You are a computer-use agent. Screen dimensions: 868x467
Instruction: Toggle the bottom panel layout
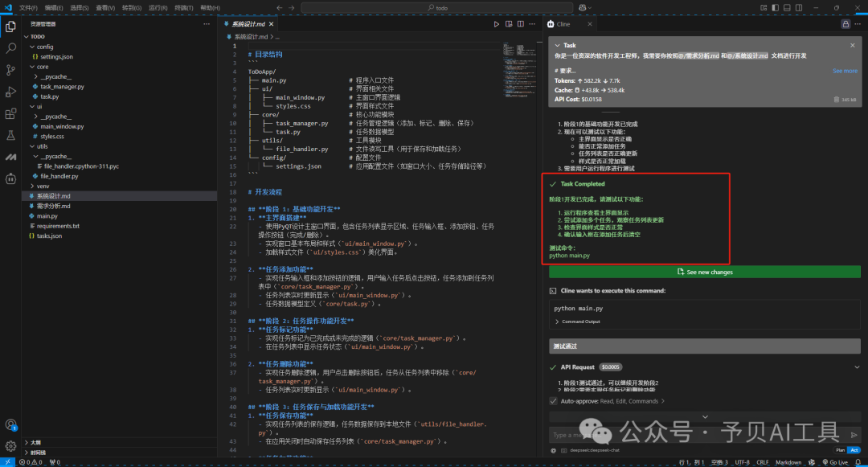point(787,8)
